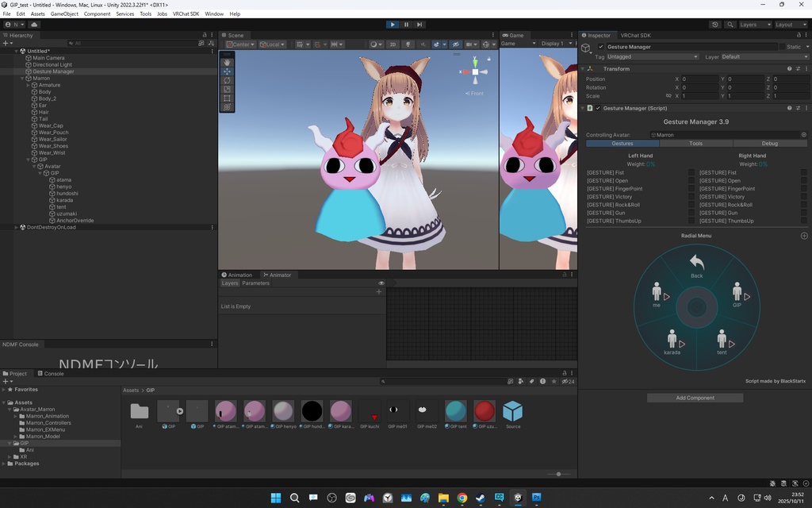The image size is (812, 508).
Task: Open the Scene view camera settings icon
Action: (469, 44)
